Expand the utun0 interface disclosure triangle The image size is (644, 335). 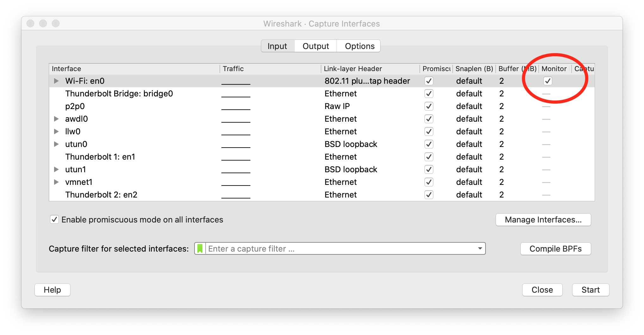[x=56, y=144]
